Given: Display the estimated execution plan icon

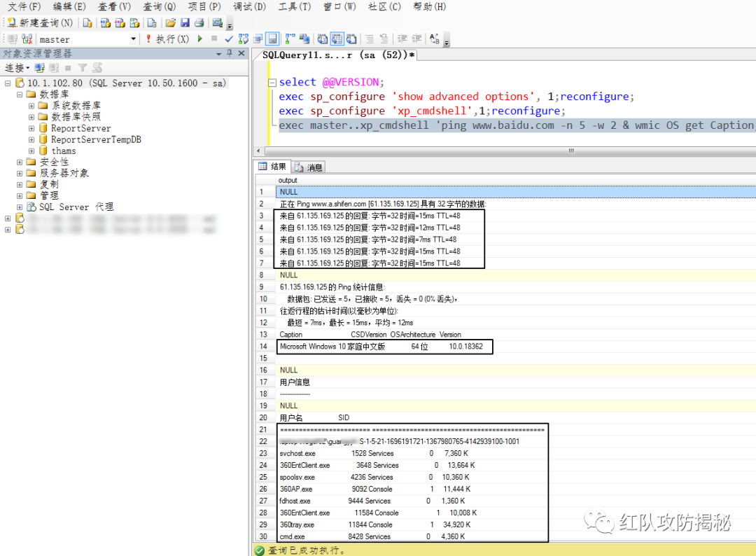Looking at the screenshot, I should (244, 39).
